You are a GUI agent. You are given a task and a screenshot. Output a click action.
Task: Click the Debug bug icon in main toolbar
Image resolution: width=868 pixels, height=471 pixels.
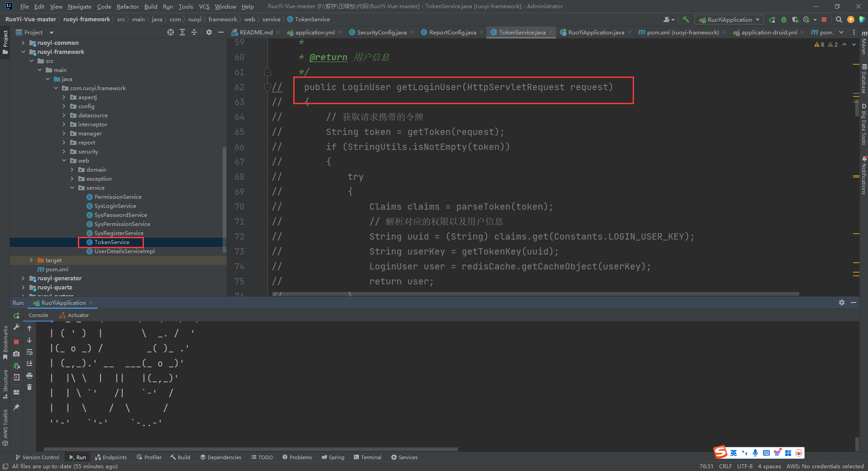coord(783,19)
